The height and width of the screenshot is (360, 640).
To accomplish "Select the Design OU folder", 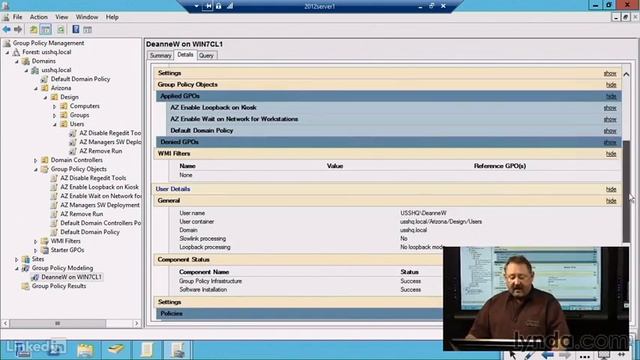I will pos(69,97).
